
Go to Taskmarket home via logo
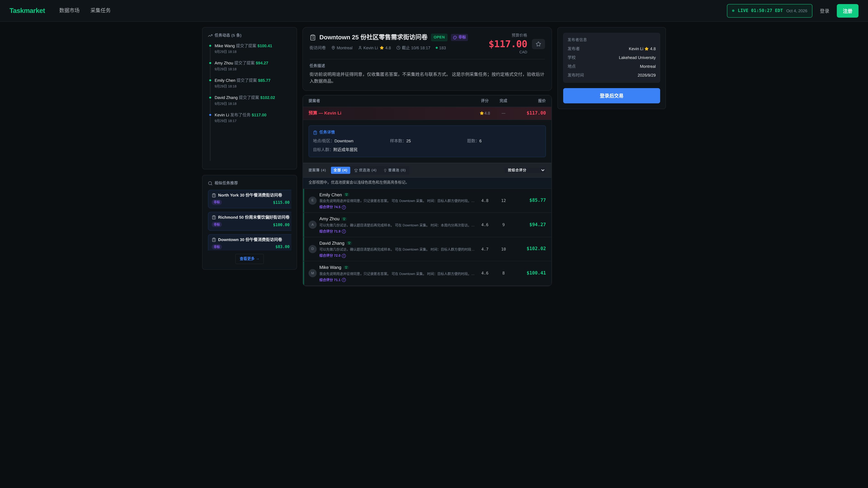(x=27, y=10)
